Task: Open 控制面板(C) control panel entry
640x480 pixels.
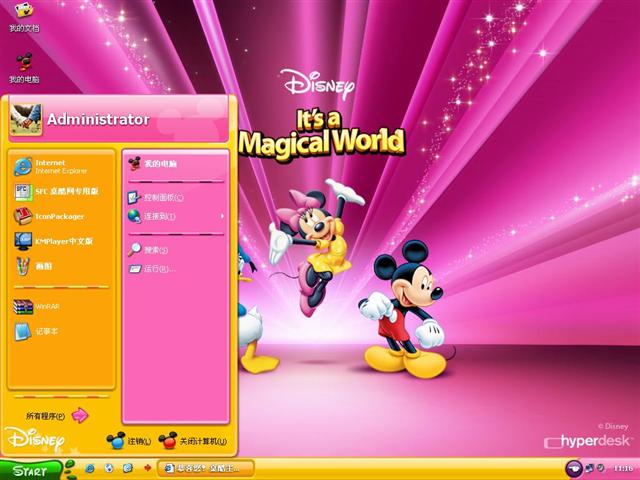Action: point(176,198)
